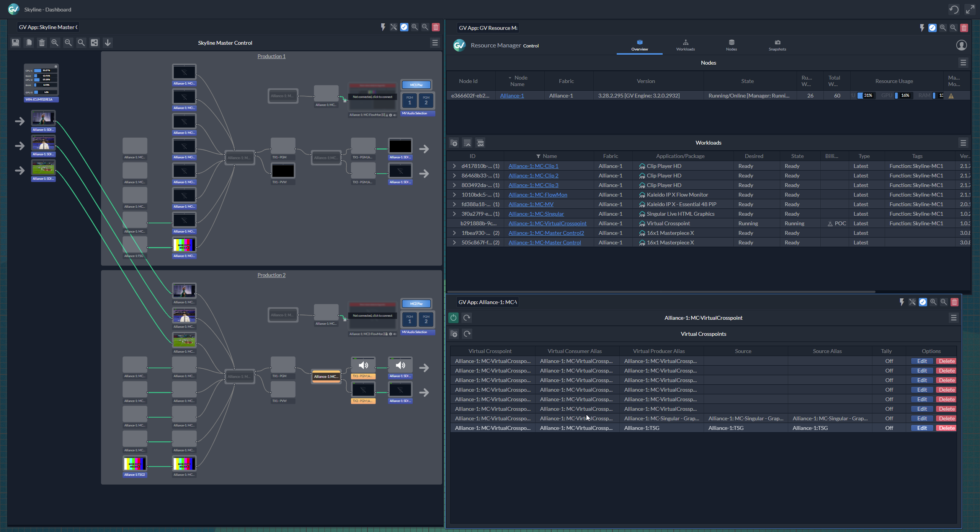Click the wrench tools icon on Skyline Master panel

click(394, 27)
